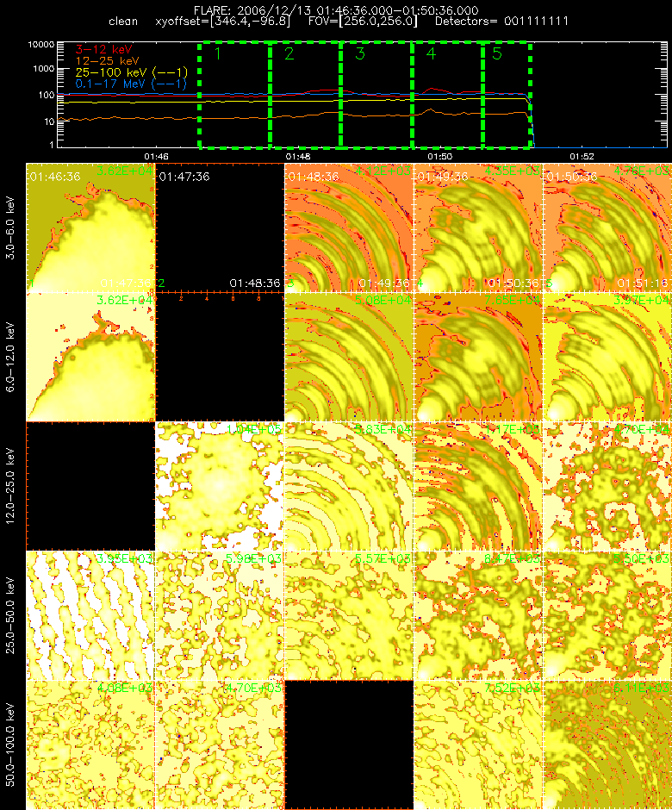The image size is (672, 810).
Task: Click the blue 0.1-17 MeV legend entry
Action: [x=131, y=84]
